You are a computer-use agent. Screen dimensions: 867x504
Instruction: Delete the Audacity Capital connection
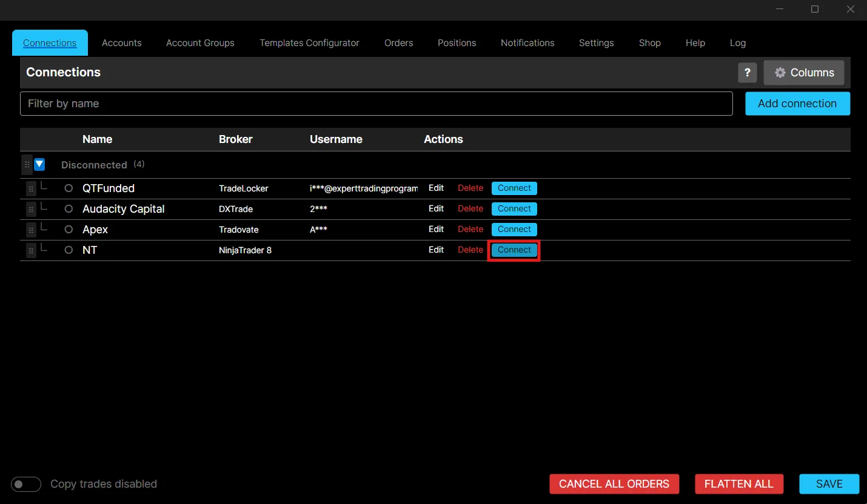click(x=470, y=209)
